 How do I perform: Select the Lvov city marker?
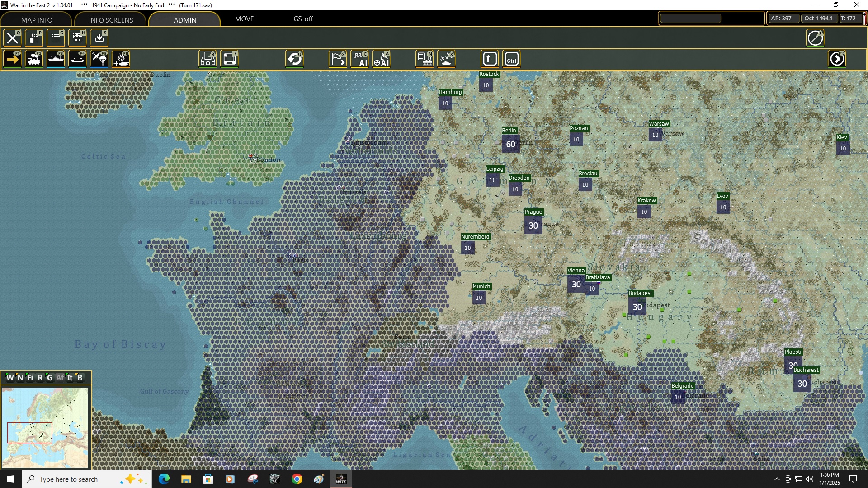pos(723,207)
